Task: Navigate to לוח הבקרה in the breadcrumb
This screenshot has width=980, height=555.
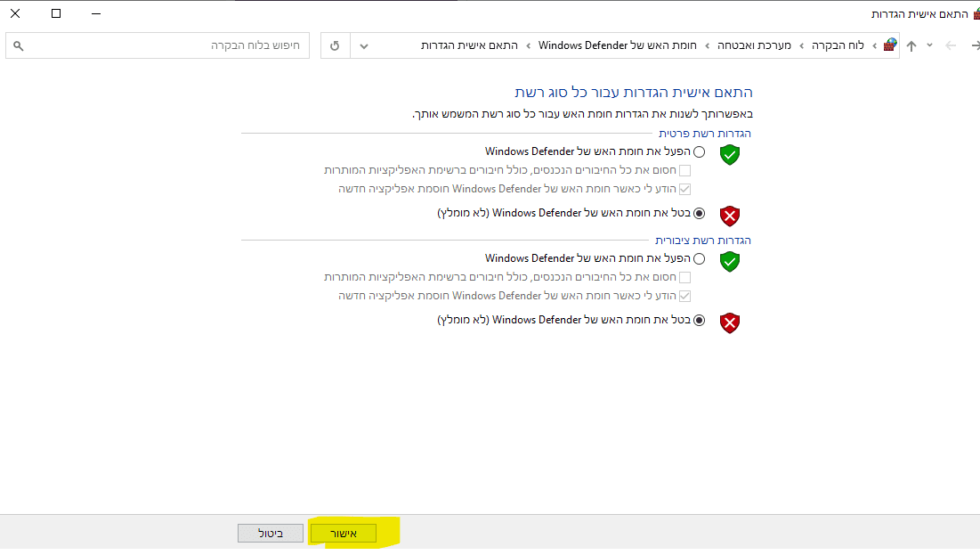Action: 838,45
